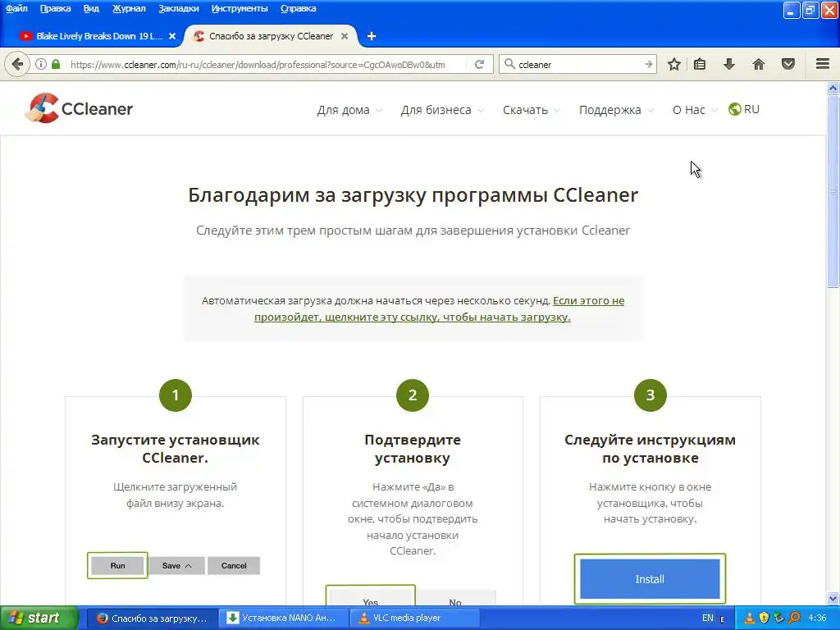Click the EN language indicator in taskbar
Viewport: 840px width, 630px height.
pos(708,618)
